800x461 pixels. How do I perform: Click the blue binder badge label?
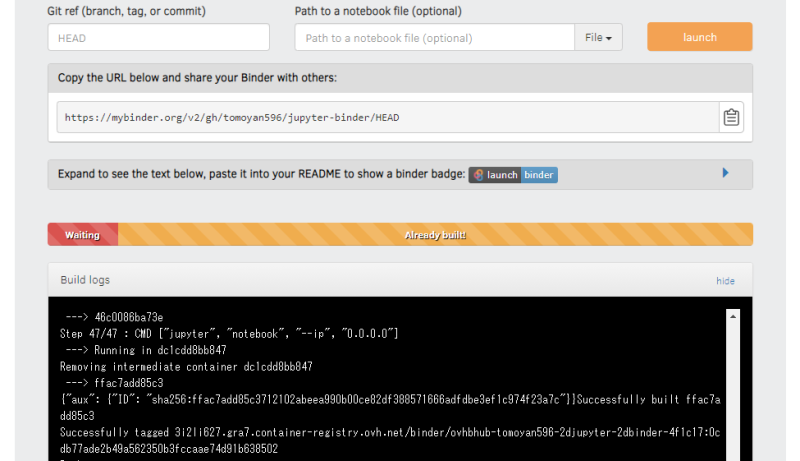point(539,175)
